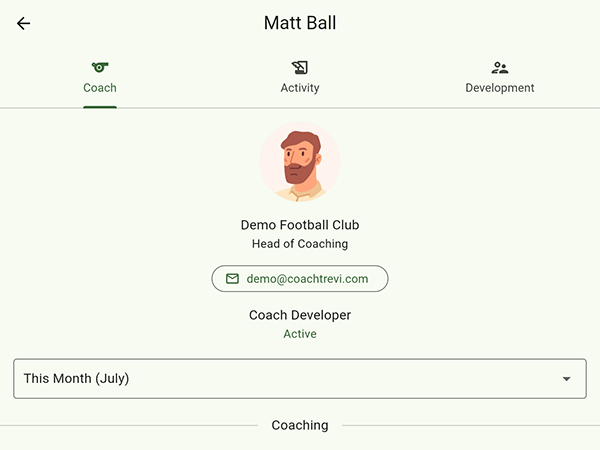Select the Development tab label
600x450 pixels.
500,88
